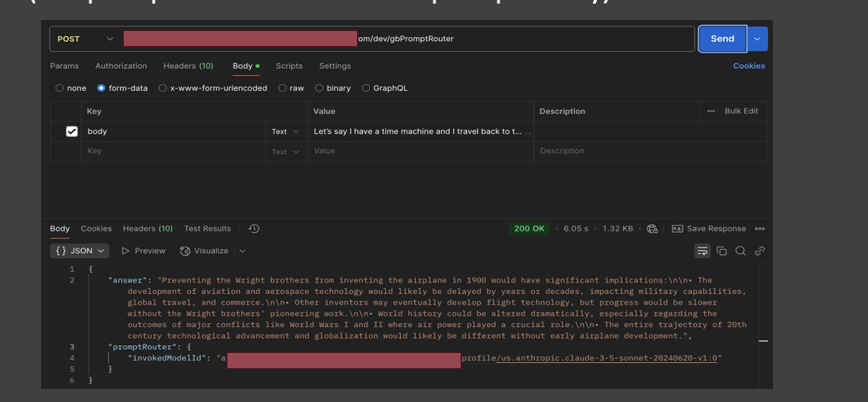Image resolution: width=868 pixels, height=402 pixels.
Task: Open the Send button dropdown arrow
Action: [x=757, y=39]
